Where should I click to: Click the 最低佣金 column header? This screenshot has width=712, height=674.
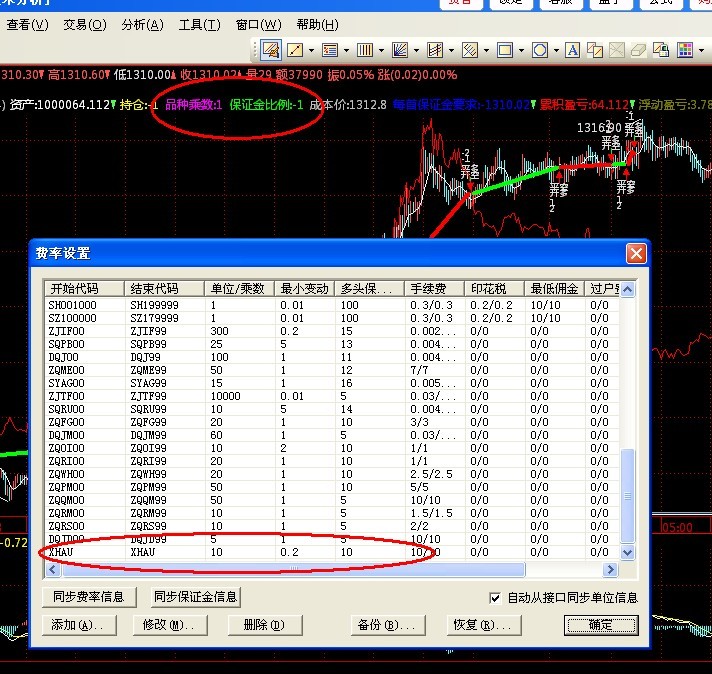pos(554,289)
